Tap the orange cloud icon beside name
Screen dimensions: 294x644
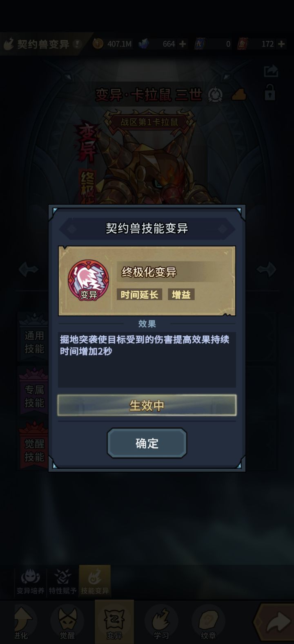tap(239, 95)
